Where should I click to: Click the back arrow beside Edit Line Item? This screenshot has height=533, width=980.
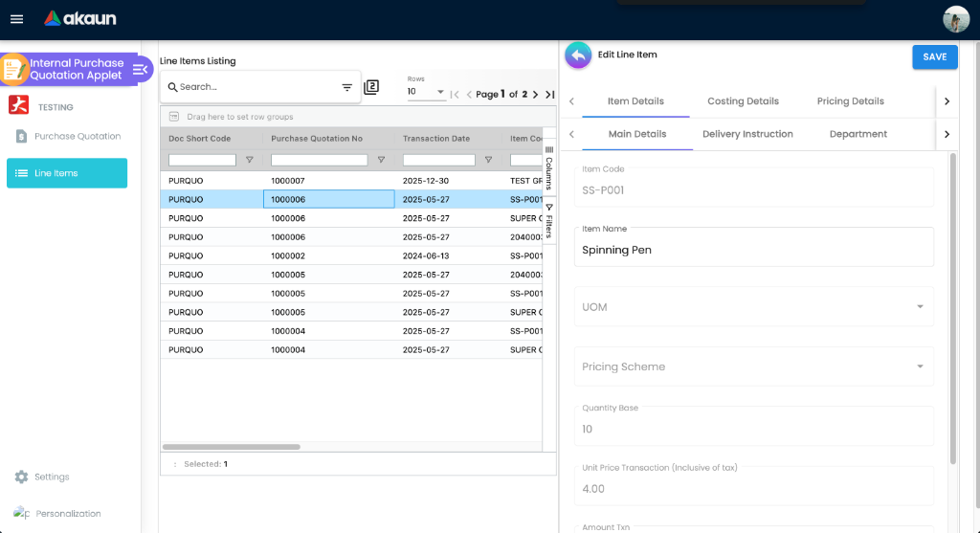pos(578,56)
